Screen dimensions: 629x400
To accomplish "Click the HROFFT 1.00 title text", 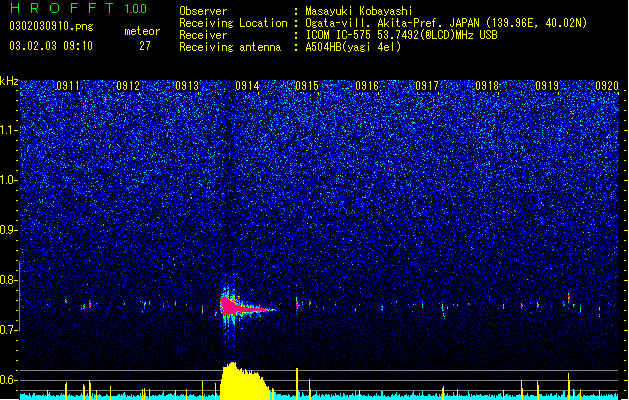I will 78,8.
